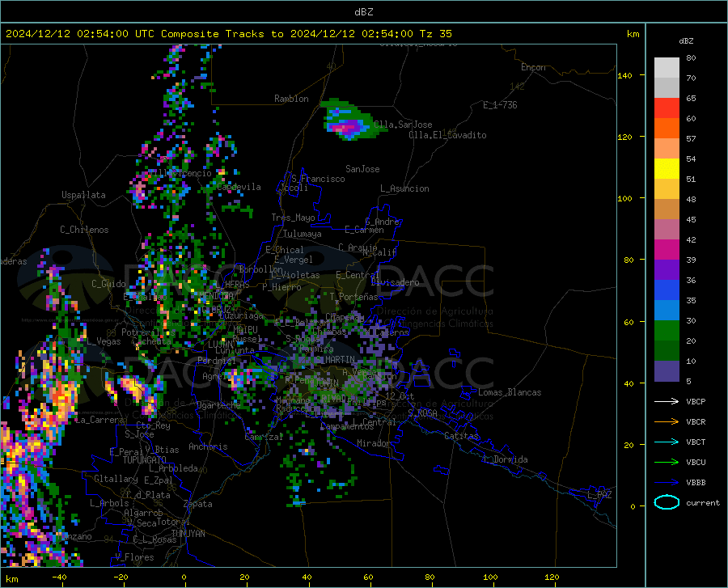Viewport: 728px width, 588px height.
Task: Click the blue VBBB arrow legend icon
Action: pyautogui.click(x=667, y=482)
